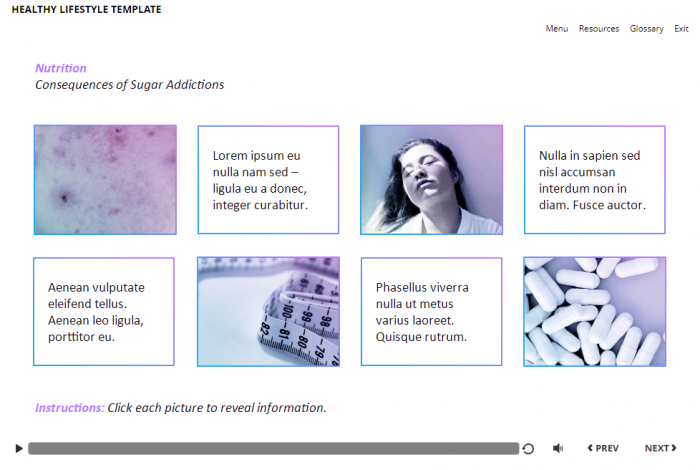Mute audio with the speaker icon
This screenshot has height=470, width=700.
[558, 448]
